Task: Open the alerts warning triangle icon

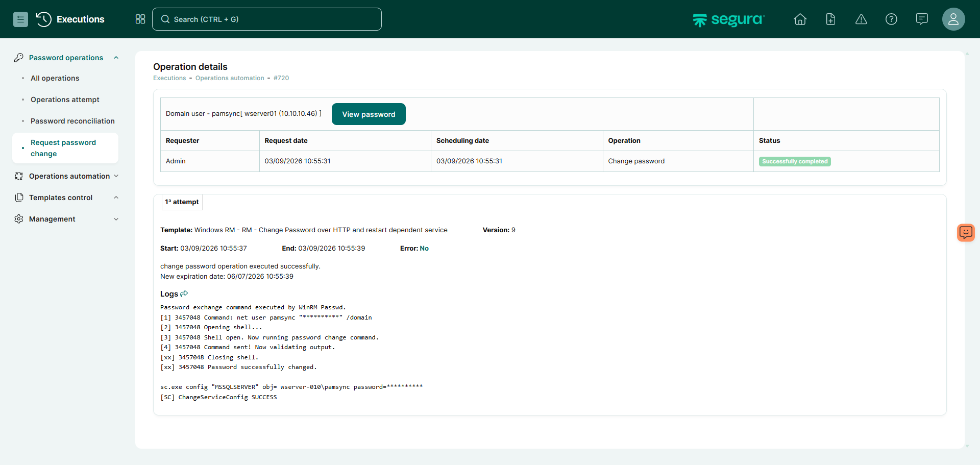Action: (861, 19)
